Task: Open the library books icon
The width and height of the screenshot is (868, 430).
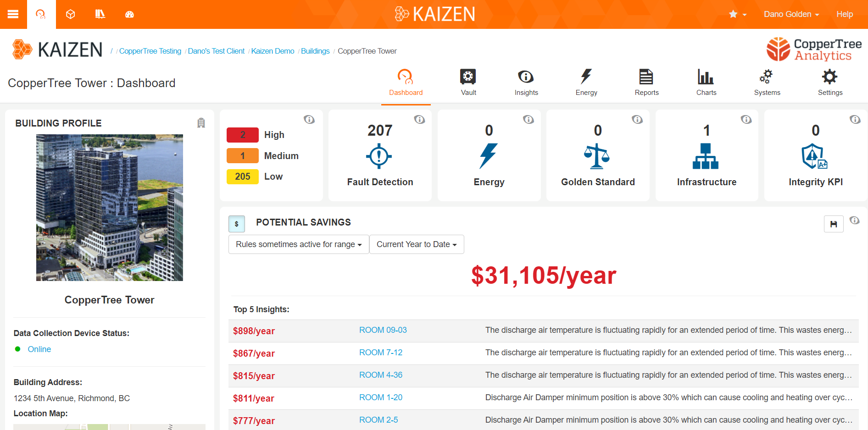Action: pos(100,14)
